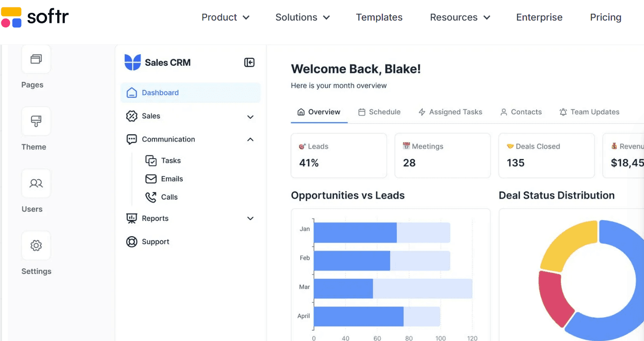Click the Sales percent badge icon
Screen dimensions: 644x341
pos(132,116)
